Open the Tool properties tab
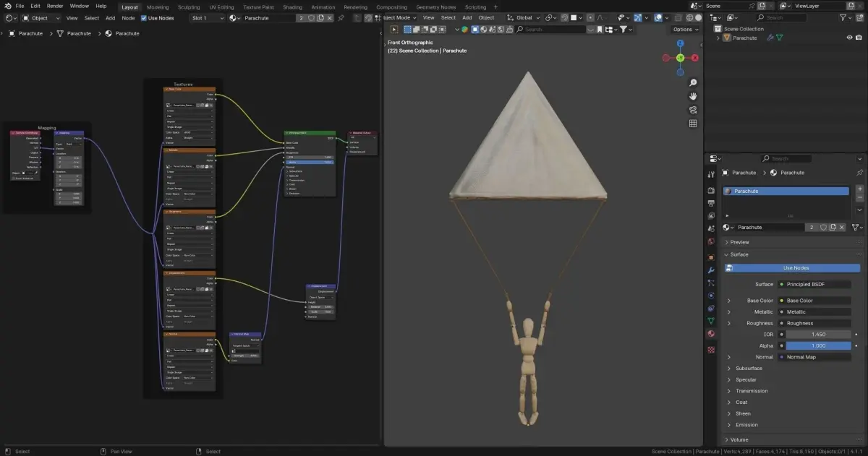The height and width of the screenshot is (456, 868). coord(711,173)
